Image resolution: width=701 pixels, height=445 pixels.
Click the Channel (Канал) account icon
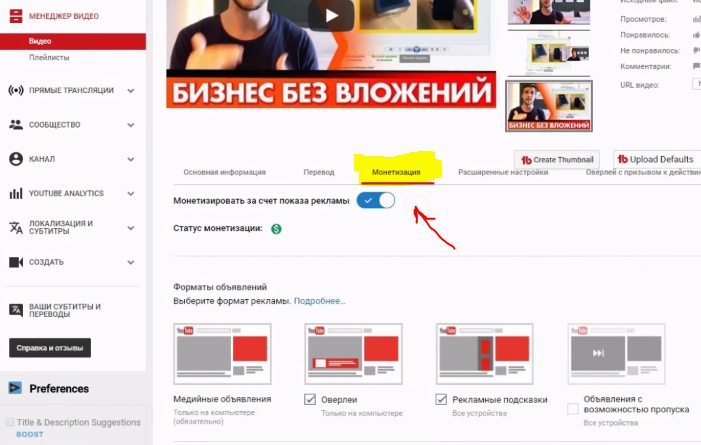[16, 159]
